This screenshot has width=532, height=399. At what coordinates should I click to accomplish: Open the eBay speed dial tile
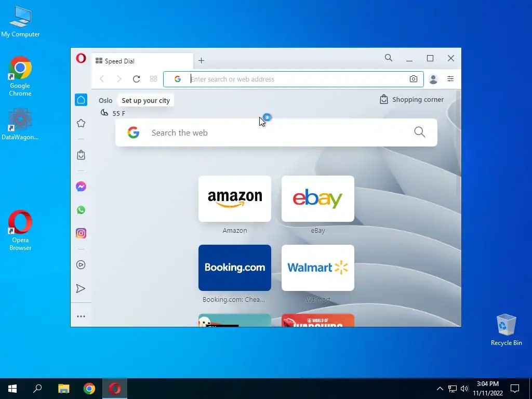click(x=318, y=199)
